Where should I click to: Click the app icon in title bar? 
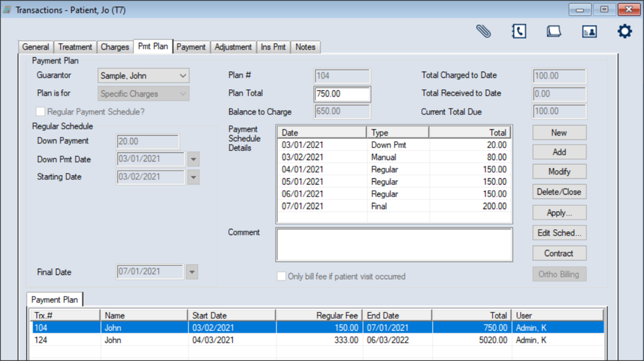[x=8, y=10]
